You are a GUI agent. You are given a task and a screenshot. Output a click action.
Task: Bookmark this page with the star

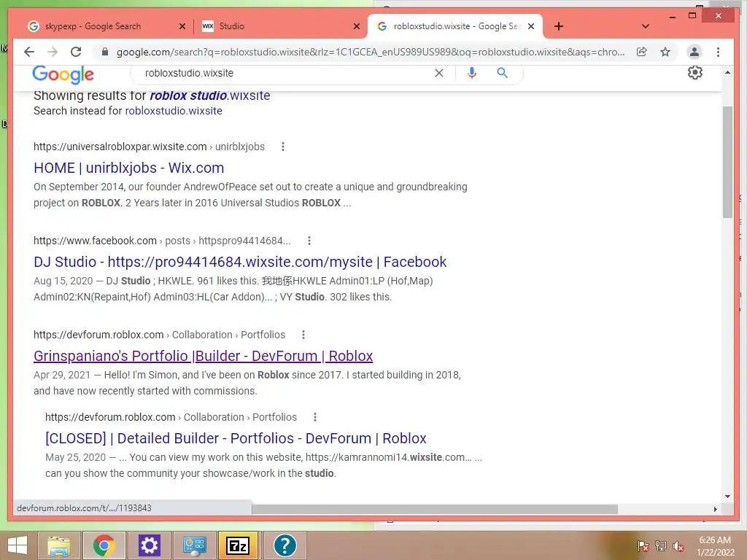click(x=665, y=52)
